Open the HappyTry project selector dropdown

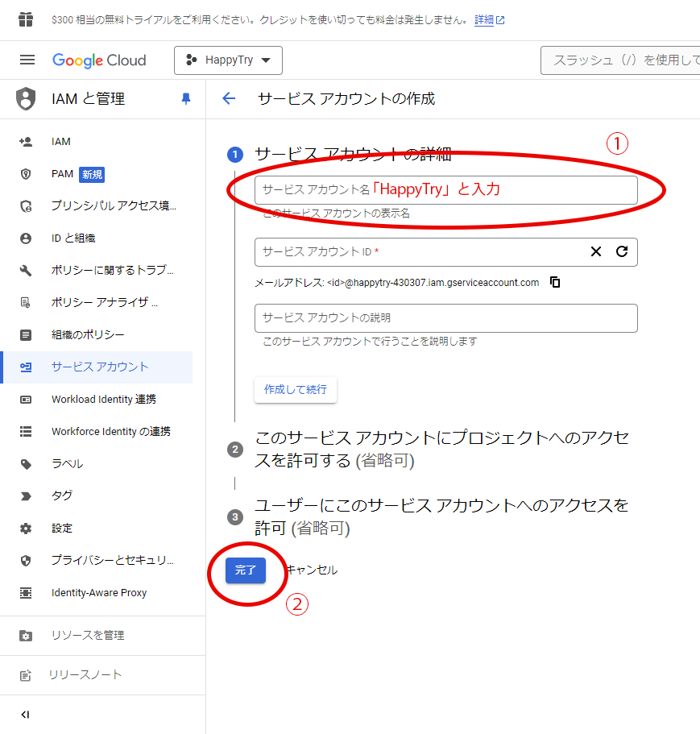(x=228, y=60)
